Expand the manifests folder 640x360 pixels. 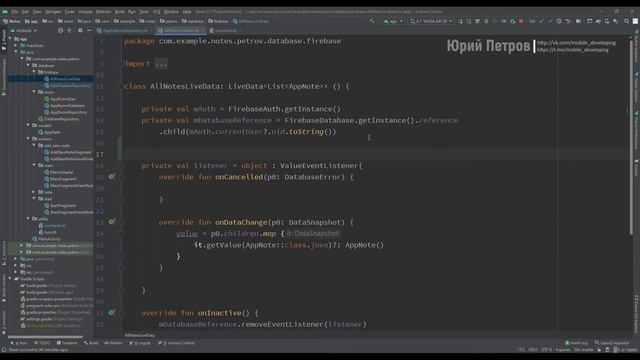click(16, 46)
